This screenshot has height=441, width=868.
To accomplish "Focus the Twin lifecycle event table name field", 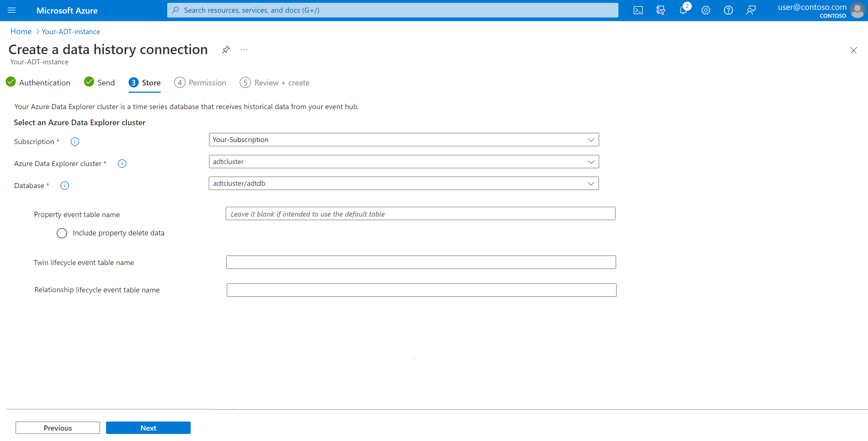I will (x=421, y=262).
